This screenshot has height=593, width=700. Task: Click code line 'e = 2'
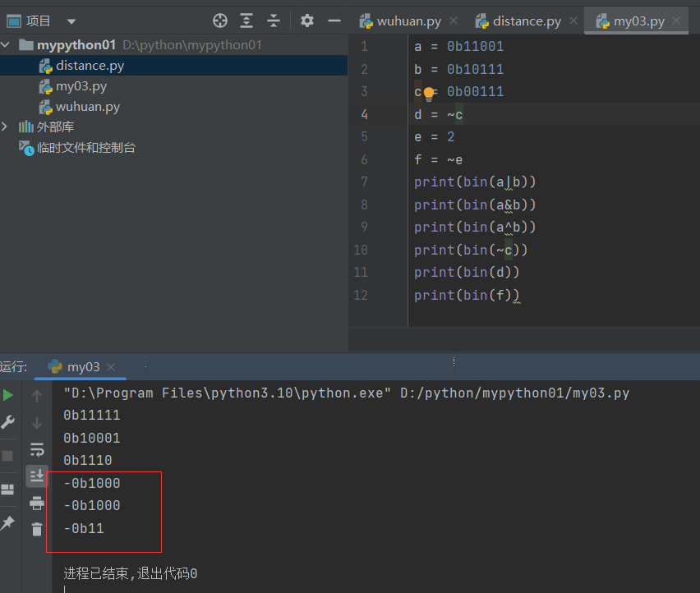pos(435,137)
